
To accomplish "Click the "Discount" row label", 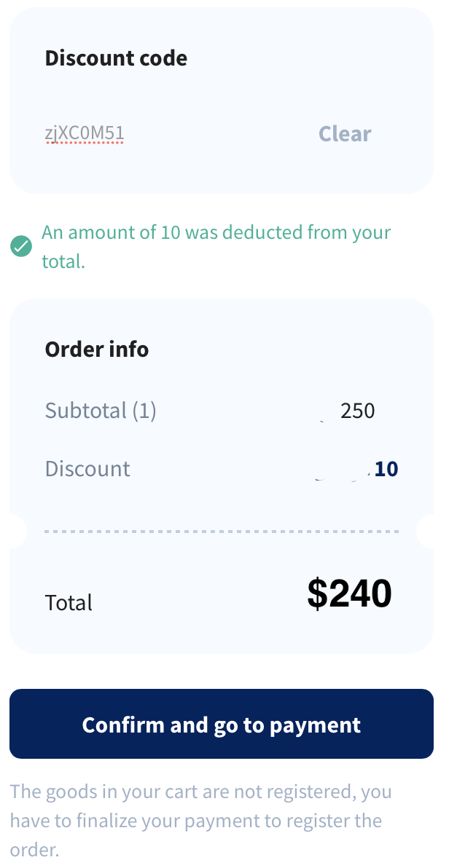I will coord(87,468).
